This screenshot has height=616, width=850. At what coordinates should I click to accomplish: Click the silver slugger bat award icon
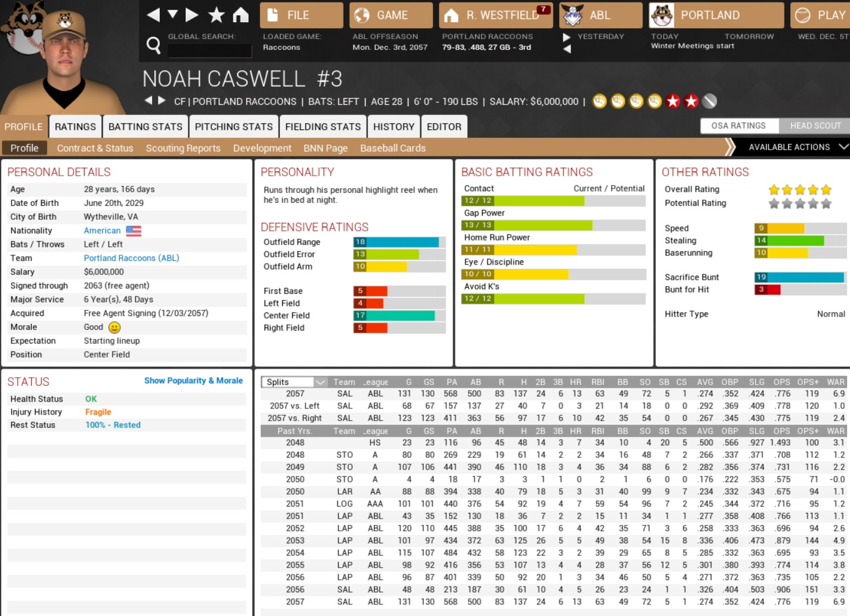(x=710, y=102)
